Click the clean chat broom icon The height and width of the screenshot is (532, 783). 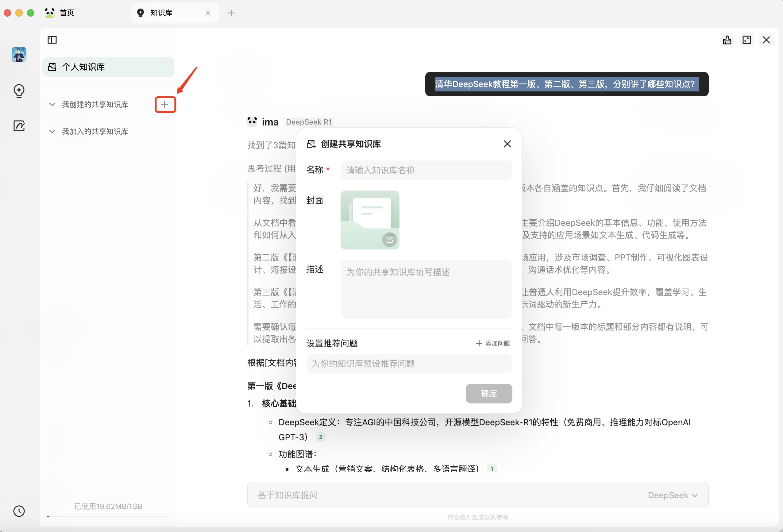(727, 40)
